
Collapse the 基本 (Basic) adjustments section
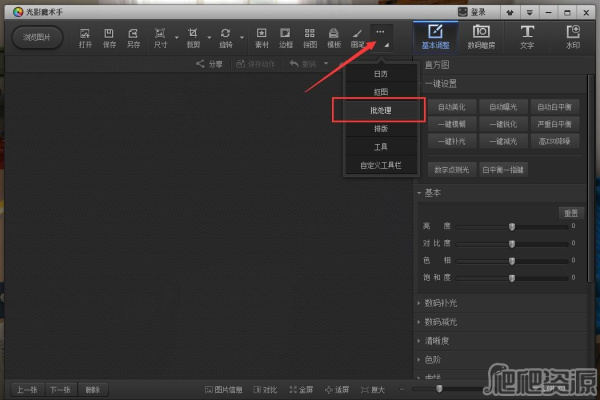[431, 193]
